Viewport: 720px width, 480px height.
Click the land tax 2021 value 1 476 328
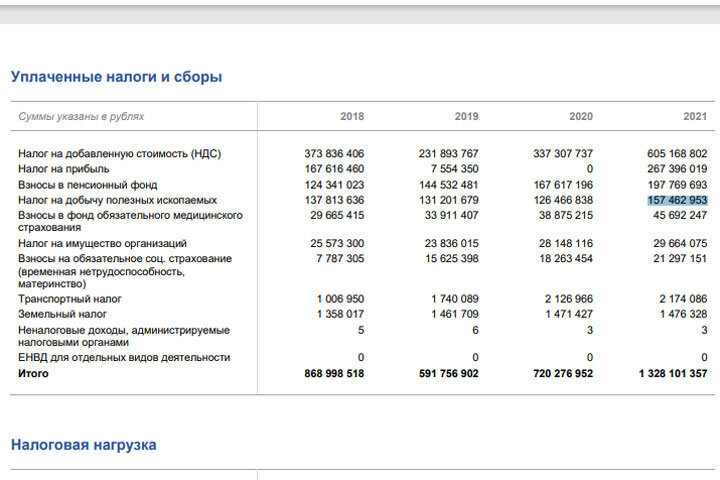pyautogui.click(x=683, y=314)
